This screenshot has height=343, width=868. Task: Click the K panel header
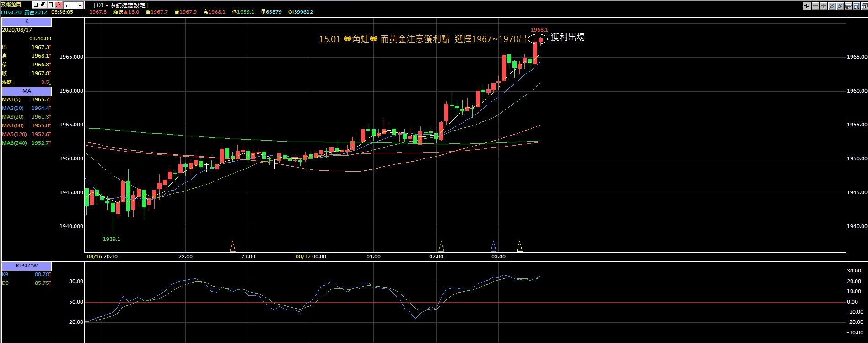click(27, 22)
